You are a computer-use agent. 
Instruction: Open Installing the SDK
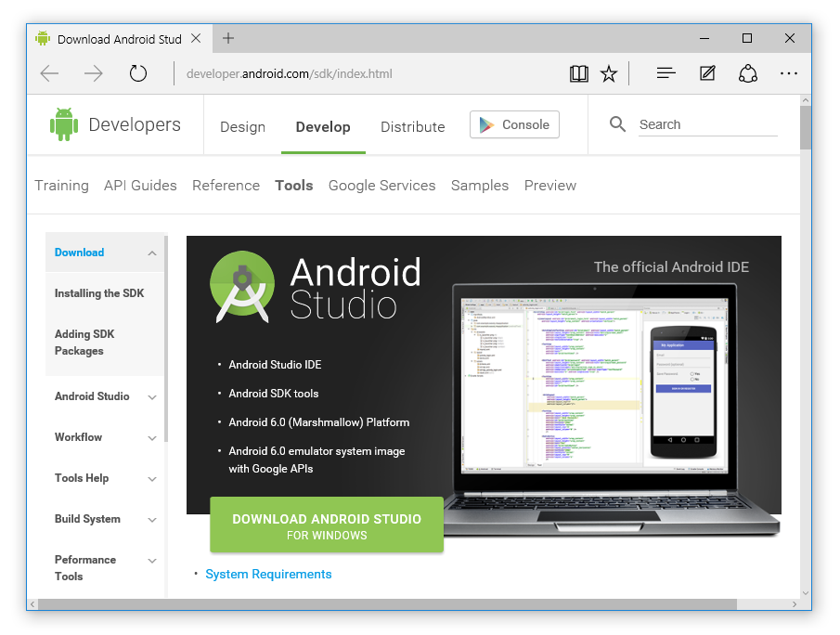(99, 293)
